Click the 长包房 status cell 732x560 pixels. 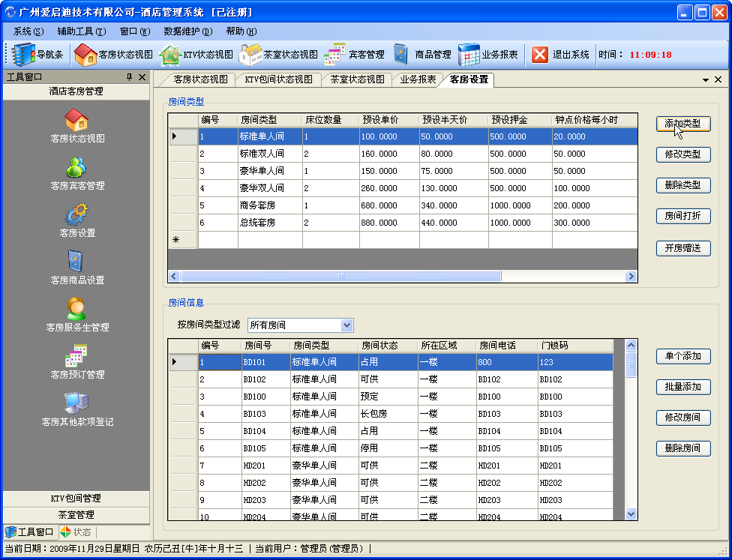point(388,414)
